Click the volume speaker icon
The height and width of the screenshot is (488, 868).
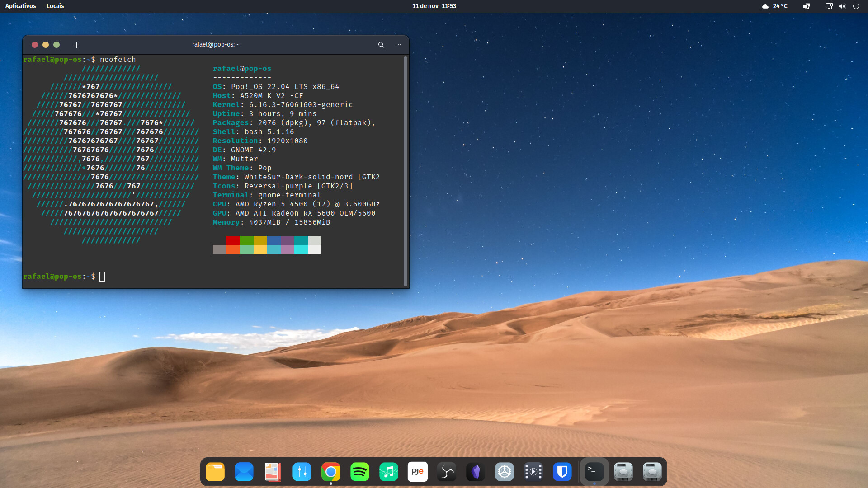point(842,6)
